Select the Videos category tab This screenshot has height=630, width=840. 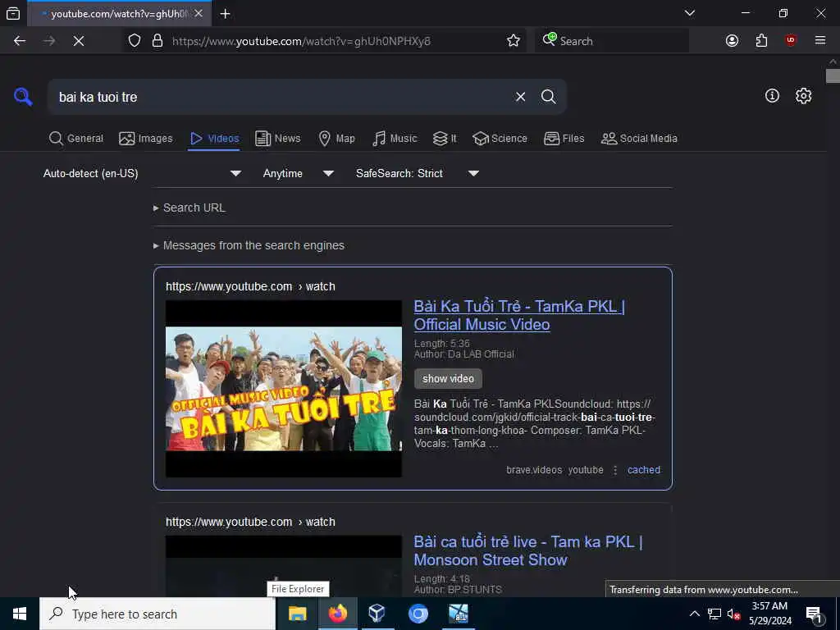click(x=214, y=138)
